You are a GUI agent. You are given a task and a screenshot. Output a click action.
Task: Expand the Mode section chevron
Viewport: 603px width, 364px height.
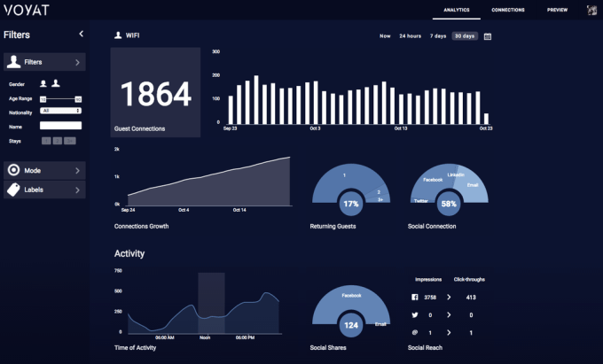pyautogui.click(x=78, y=170)
